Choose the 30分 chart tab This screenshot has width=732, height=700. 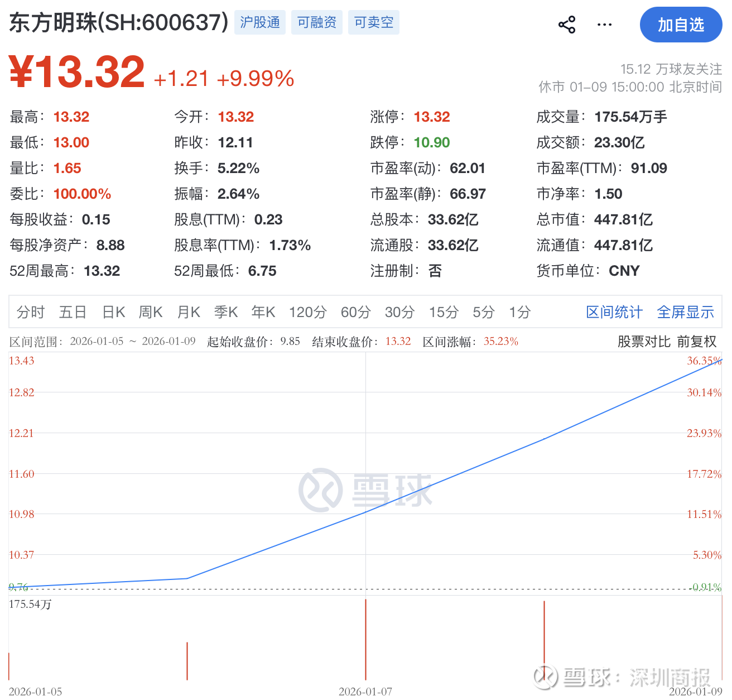click(x=400, y=312)
